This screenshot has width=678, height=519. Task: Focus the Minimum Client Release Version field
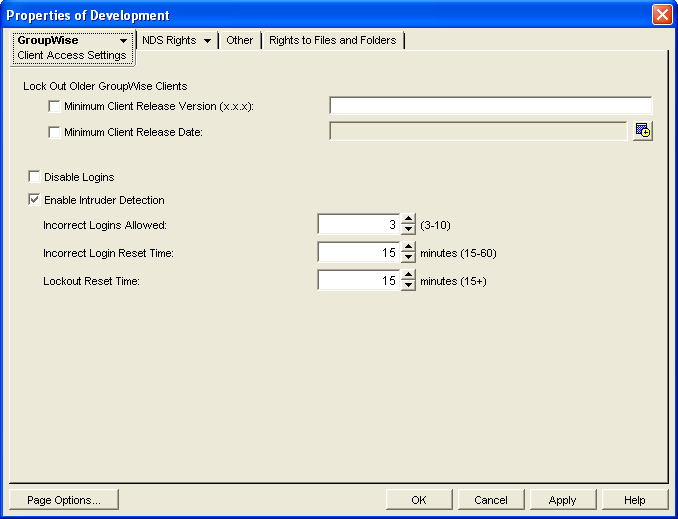491,106
